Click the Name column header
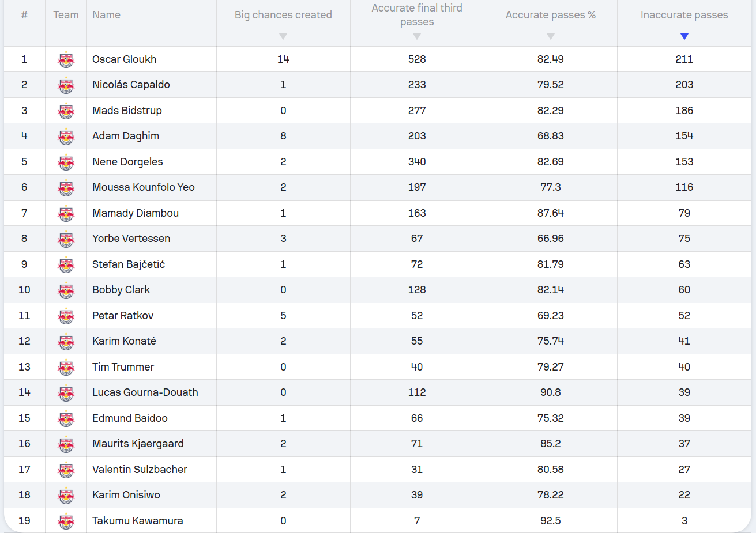The width and height of the screenshot is (756, 533). [107, 15]
